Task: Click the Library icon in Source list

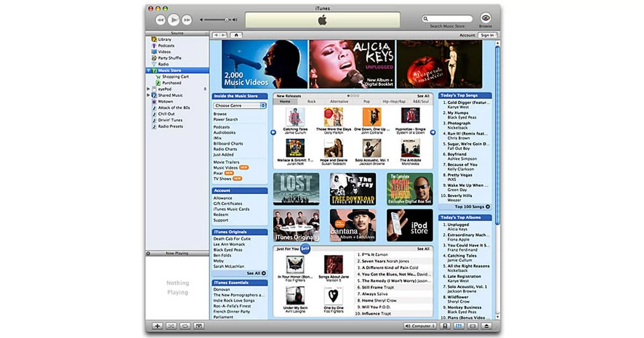Action: pos(154,39)
